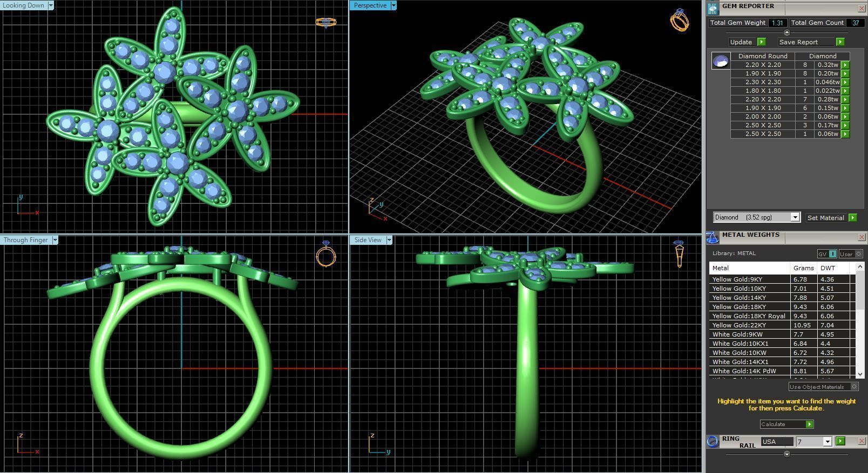
Task: Click the Total Gem Count value 37
Action: pyautogui.click(x=855, y=23)
